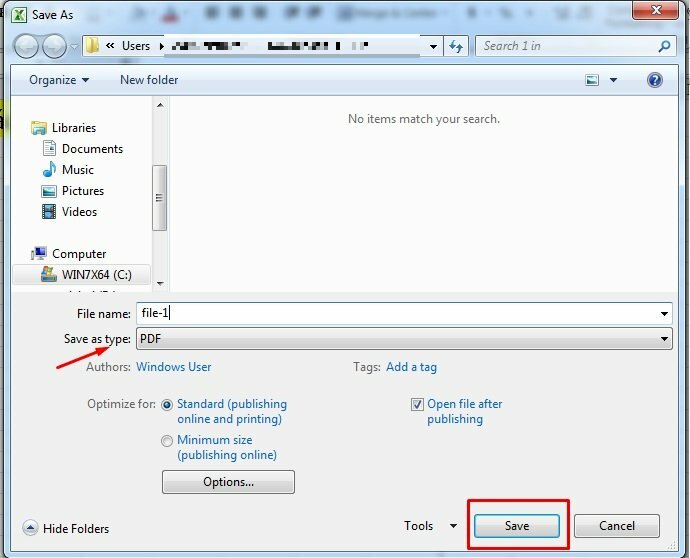Viewport: 690px width, 558px height.
Task: Click the Windows User author link
Action: point(173,367)
